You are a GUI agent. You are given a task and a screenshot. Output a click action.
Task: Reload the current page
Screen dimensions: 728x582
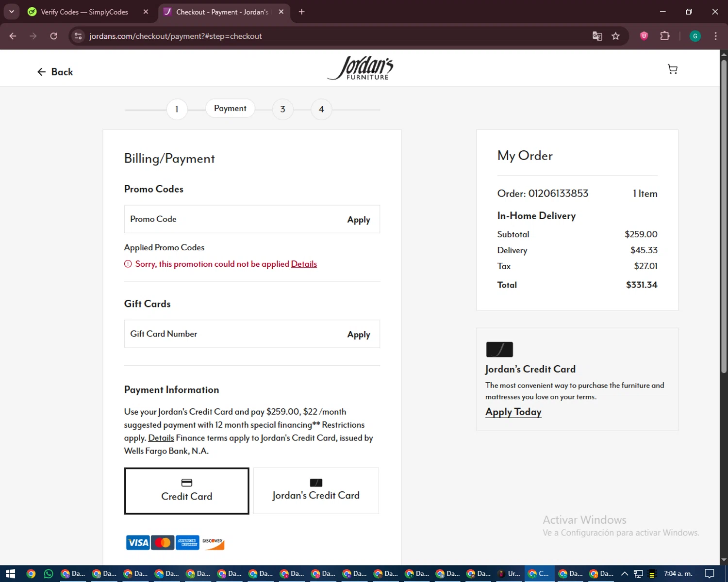click(x=54, y=36)
